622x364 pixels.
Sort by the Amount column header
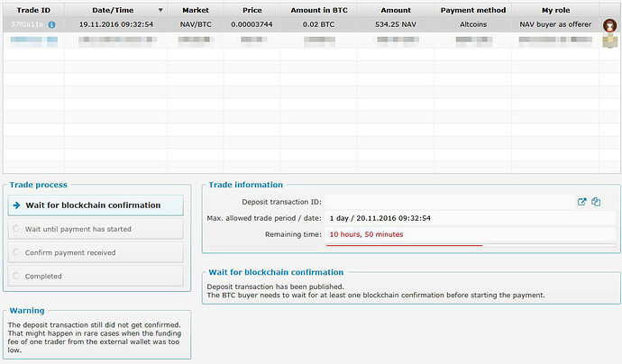click(x=396, y=10)
